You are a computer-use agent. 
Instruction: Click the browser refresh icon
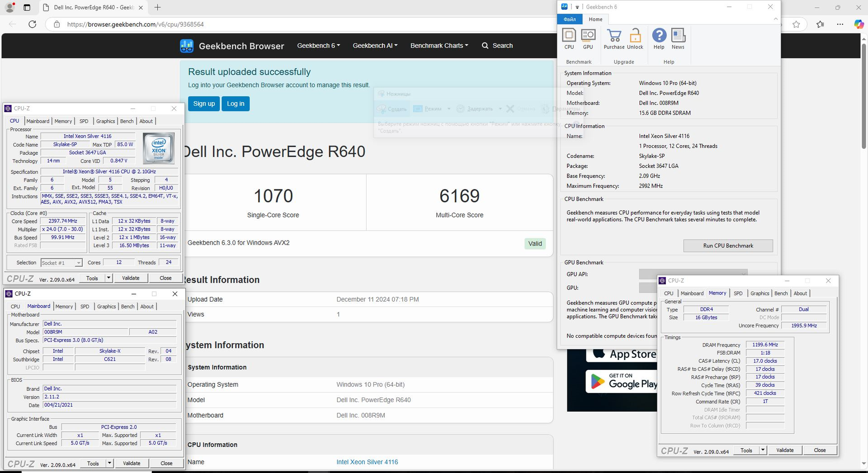32,24
